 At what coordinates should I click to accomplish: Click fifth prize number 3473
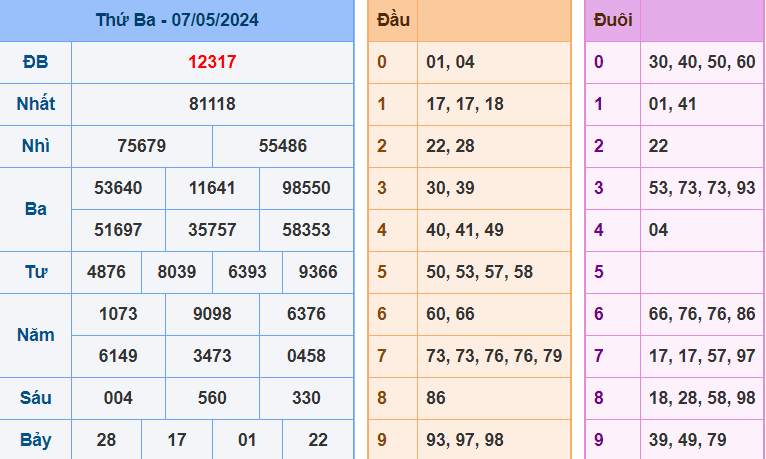212,356
